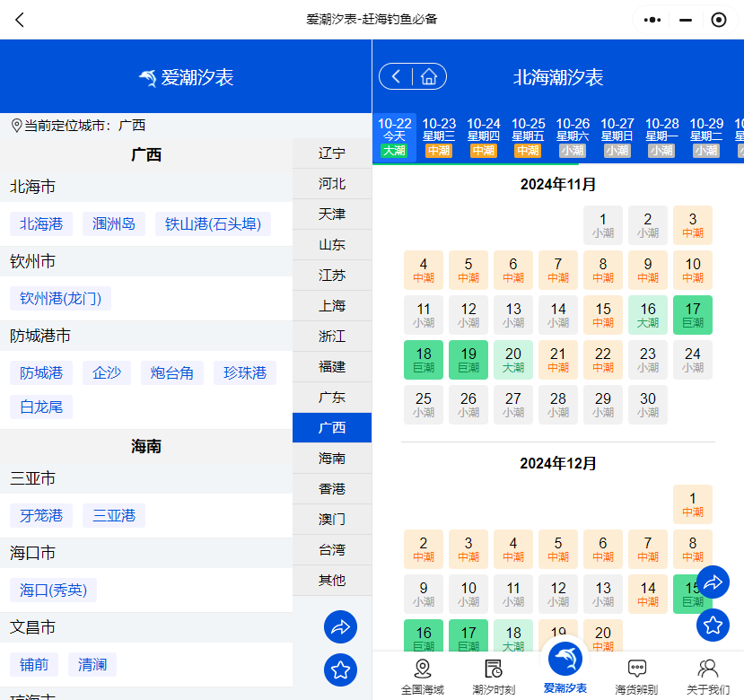Viewport: 744px width, 700px height.
Task: Select the 10-27 星期日 date tab
Action: coord(617,137)
